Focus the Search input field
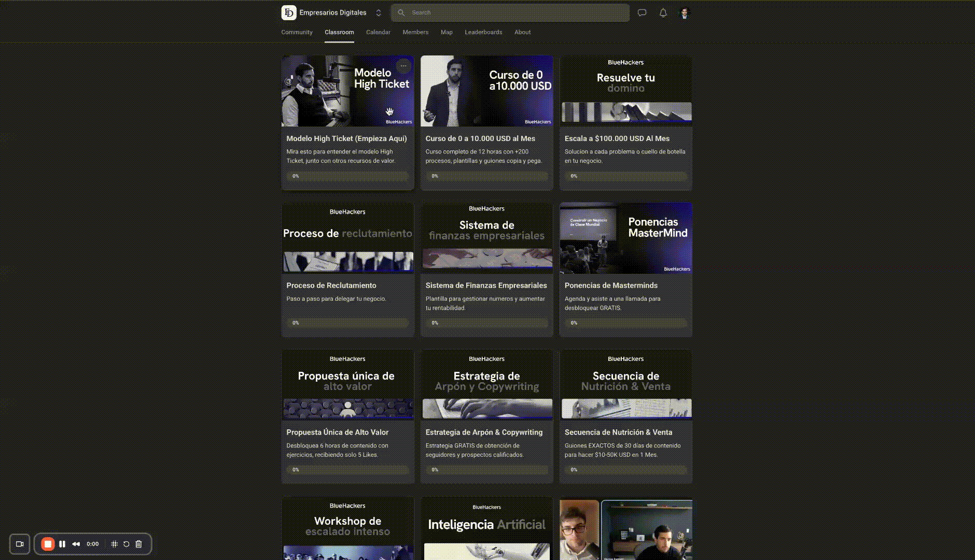975x560 pixels. (x=510, y=12)
